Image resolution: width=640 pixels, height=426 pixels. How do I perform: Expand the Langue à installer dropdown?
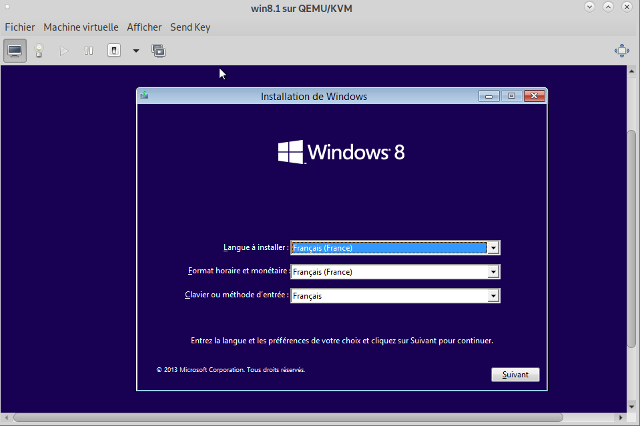click(493, 248)
